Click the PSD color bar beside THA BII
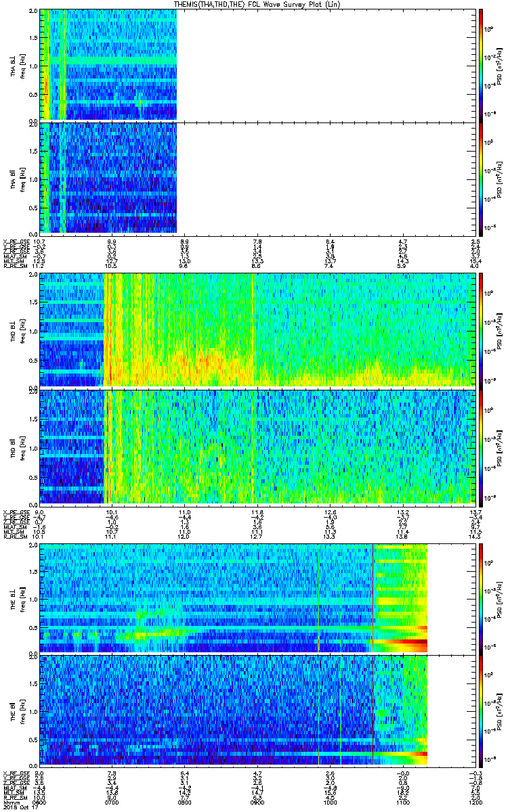The image size is (508, 812). [481, 178]
